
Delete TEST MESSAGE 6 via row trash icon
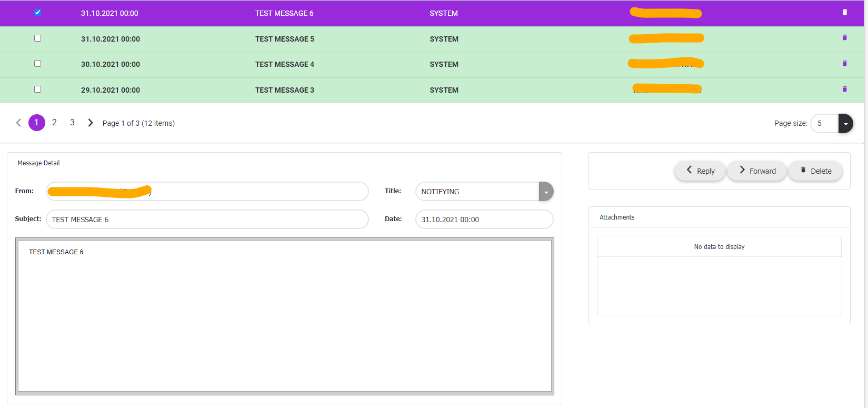(845, 12)
